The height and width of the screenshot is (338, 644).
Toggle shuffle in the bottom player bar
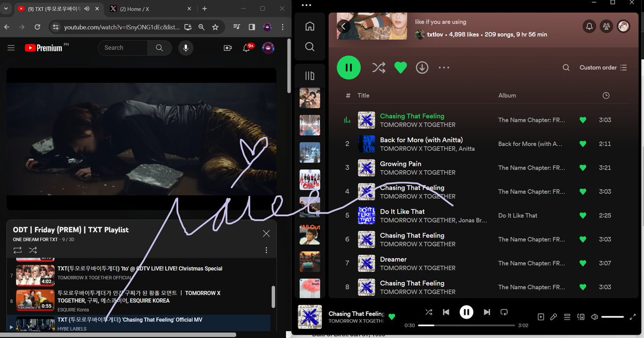tap(428, 312)
